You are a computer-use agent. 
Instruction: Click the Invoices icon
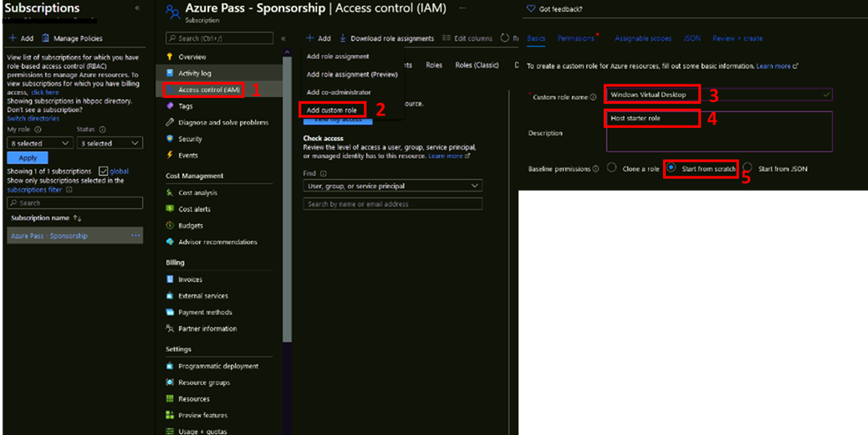point(170,279)
